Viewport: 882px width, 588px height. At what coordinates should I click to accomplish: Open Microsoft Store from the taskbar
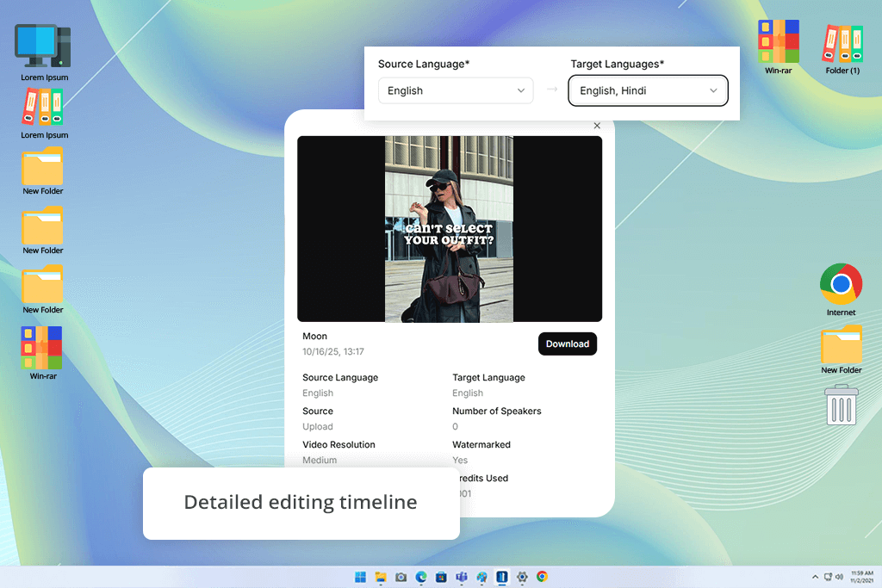(x=441, y=577)
